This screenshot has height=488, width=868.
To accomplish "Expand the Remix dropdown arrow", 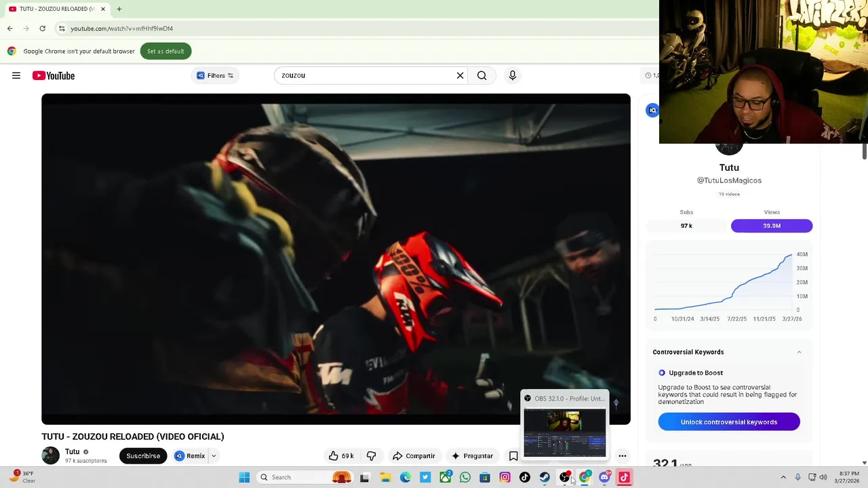I will point(213,455).
